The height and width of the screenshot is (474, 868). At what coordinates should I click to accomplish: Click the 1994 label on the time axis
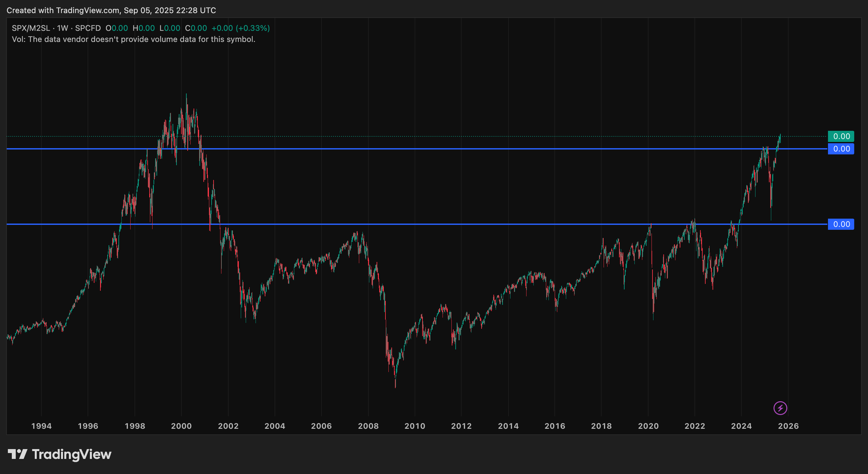[41, 426]
